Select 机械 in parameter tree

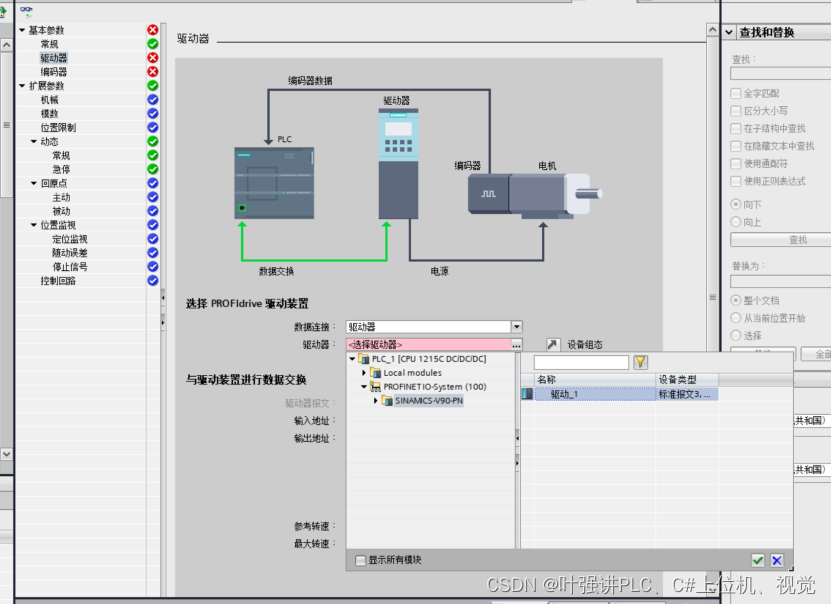[x=50, y=100]
